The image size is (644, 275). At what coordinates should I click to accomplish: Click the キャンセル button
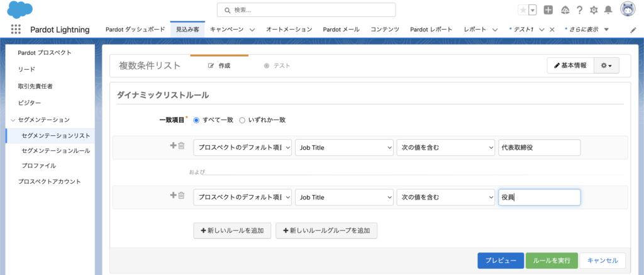pos(602,261)
